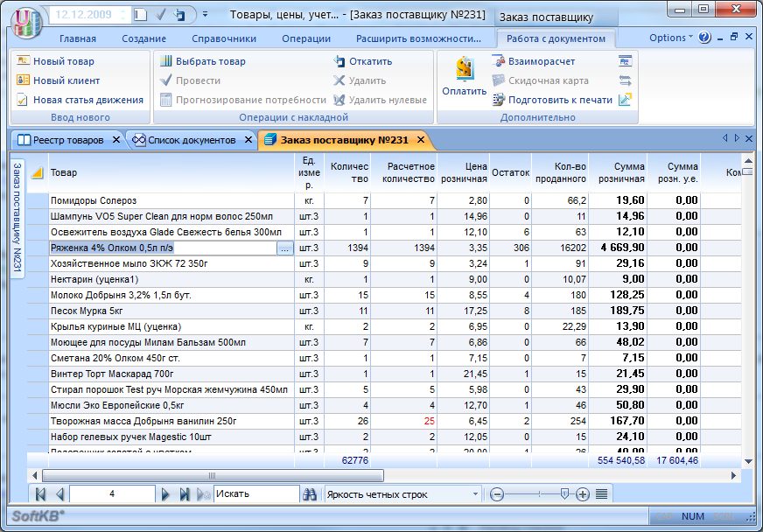
Task: Decrease zoom with the minus circle button
Action: (x=497, y=494)
